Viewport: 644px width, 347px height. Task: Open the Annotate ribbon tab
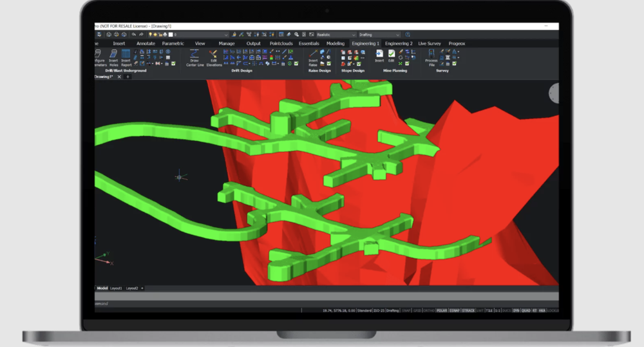click(146, 43)
